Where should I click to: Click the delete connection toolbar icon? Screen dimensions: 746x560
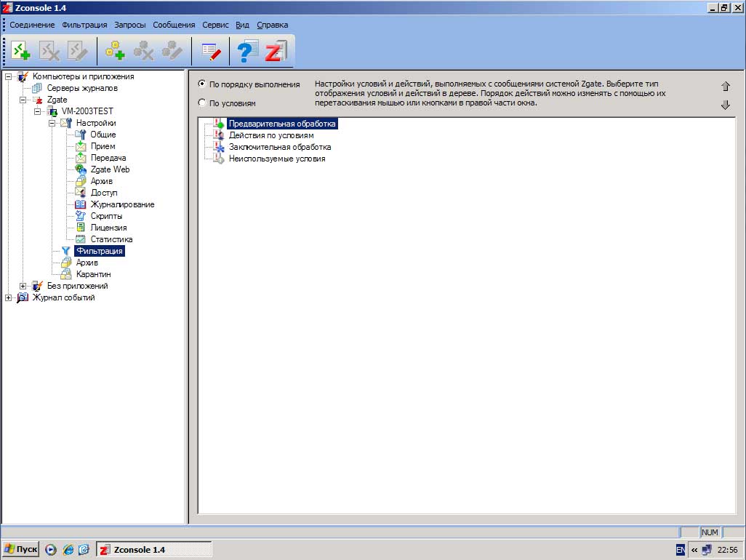(x=49, y=50)
